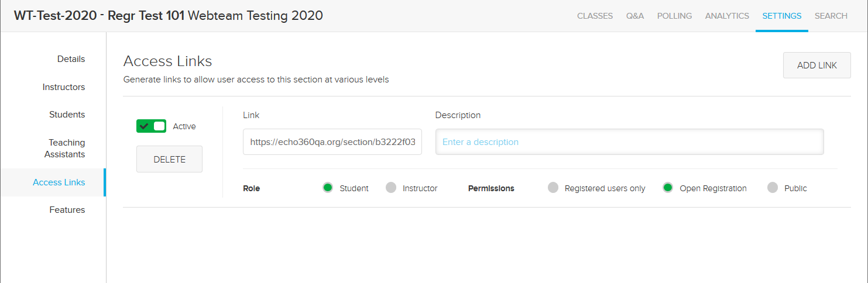This screenshot has height=283, width=868.
Task: Select the Public permission option
Action: [x=773, y=188]
